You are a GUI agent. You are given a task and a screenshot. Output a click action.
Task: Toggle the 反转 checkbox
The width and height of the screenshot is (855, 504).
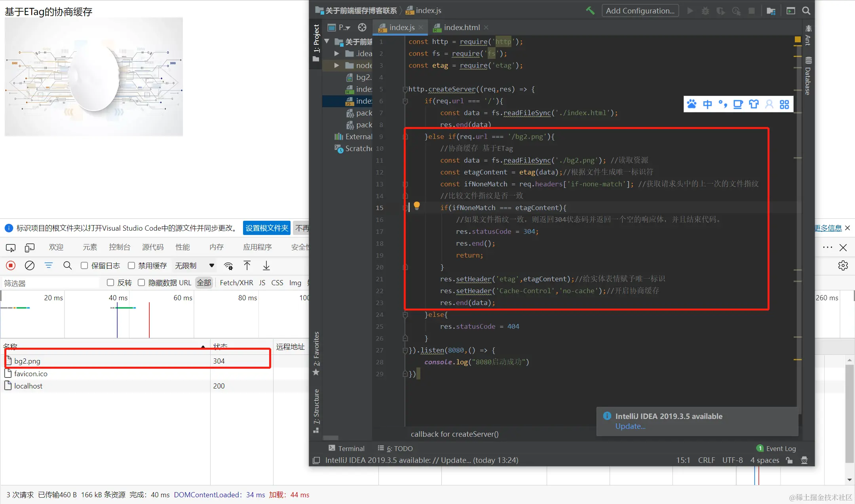(110, 282)
